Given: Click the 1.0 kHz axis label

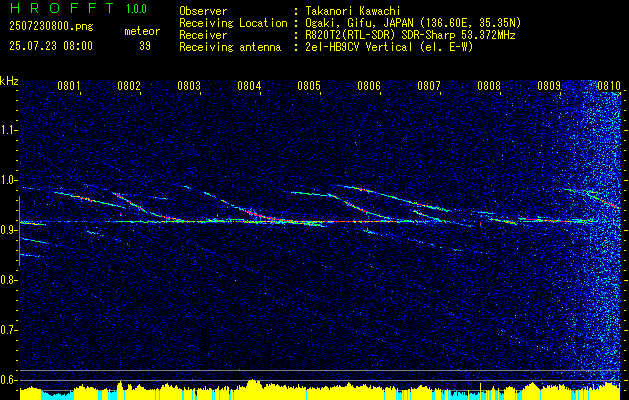Looking at the screenshot, I should click(x=8, y=180).
